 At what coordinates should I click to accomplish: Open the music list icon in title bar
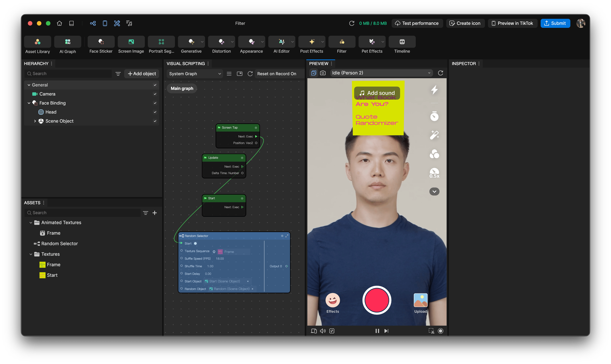[x=129, y=23]
